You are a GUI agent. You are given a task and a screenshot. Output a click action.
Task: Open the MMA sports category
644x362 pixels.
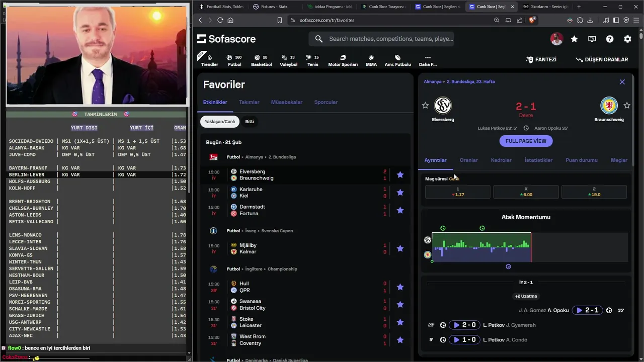pyautogui.click(x=371, y=60)
